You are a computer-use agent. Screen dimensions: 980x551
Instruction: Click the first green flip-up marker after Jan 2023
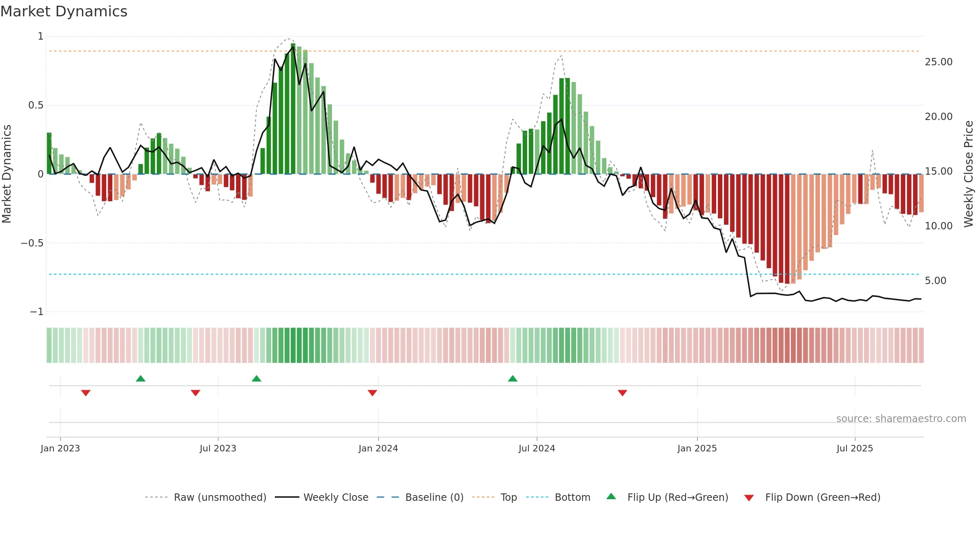(x=140, y=378)
